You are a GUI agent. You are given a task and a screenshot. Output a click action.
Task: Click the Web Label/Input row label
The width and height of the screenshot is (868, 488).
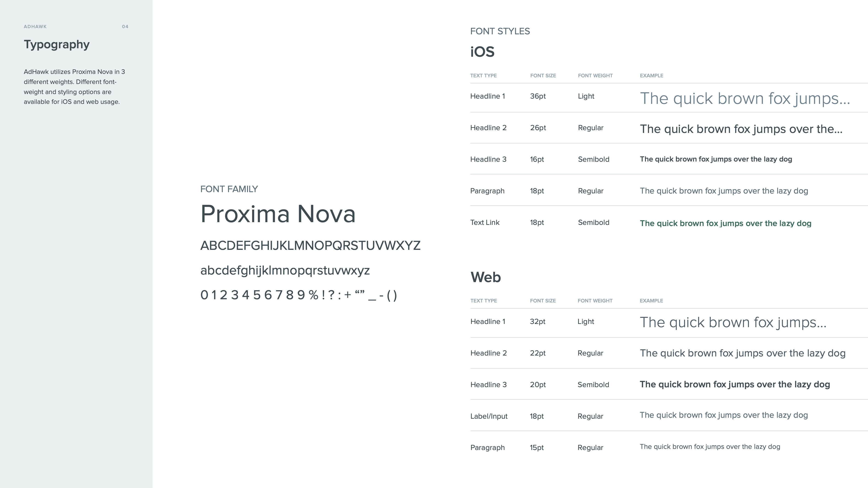point(489,416)
